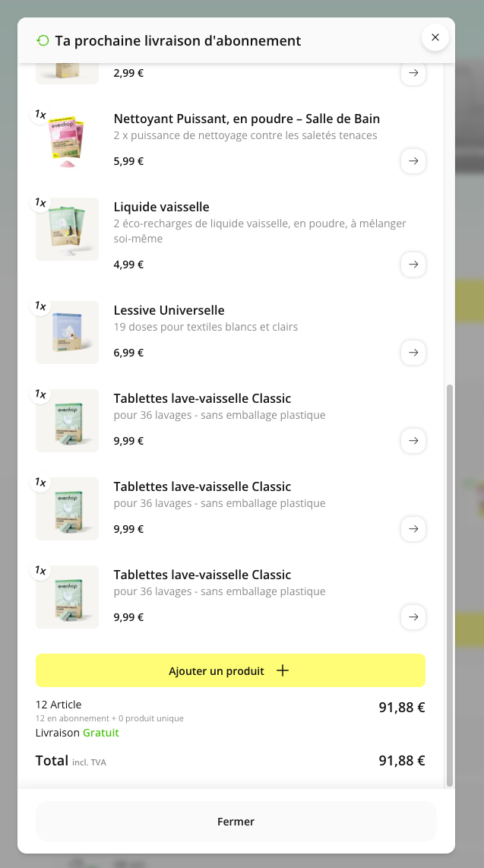The height and width of the screenshot is (868, 484).
Task: Click arrow for first Tablettes lave-vaisselle Classic
Action: (413, 441)
